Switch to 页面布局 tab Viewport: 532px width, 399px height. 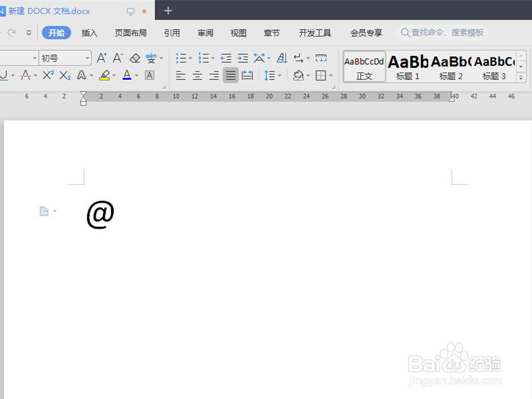[x=130, y=33]
